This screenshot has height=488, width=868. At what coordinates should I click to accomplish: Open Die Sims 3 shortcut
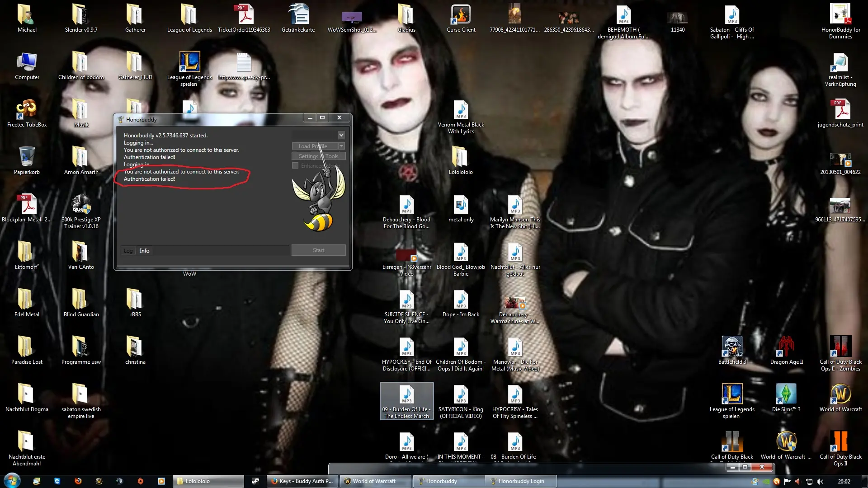click(786, 398)
